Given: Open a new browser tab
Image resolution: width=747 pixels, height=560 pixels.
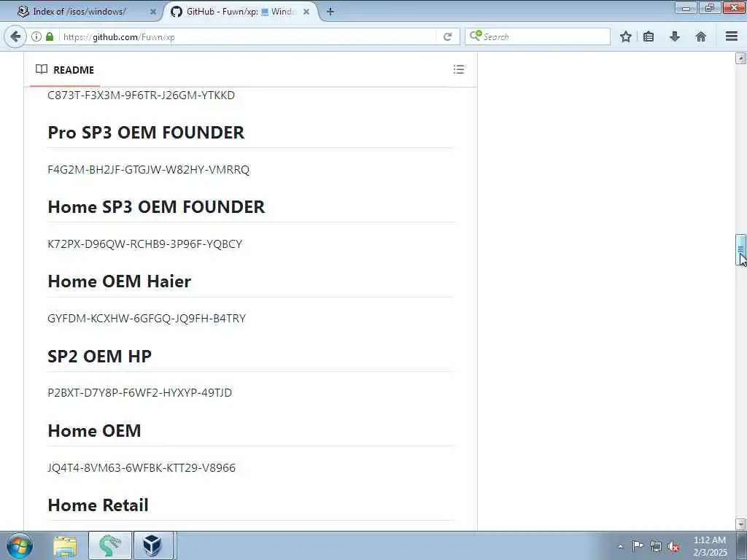Looking at the screenshot, I should click(x=330, y=12).
